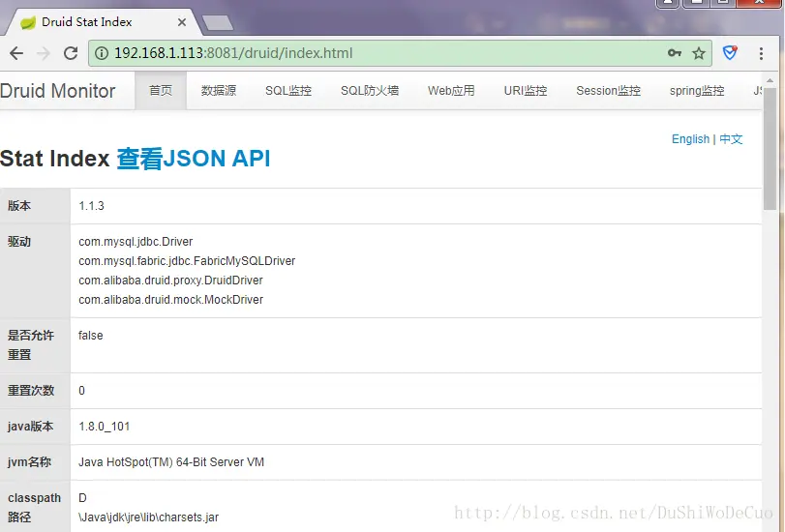Switch language to 中文
785x532 pixels.
(x=731, y=139)
